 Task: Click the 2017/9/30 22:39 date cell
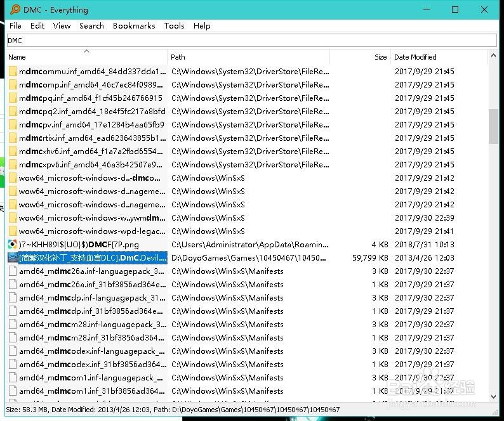pos(425,217)
